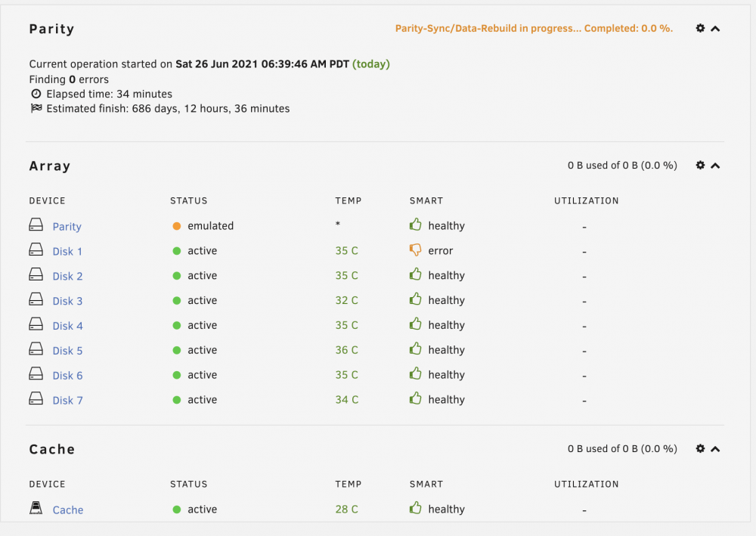Click the Disk 7 drive icon
Screen dimensions: 756x536
pos(36,398)
